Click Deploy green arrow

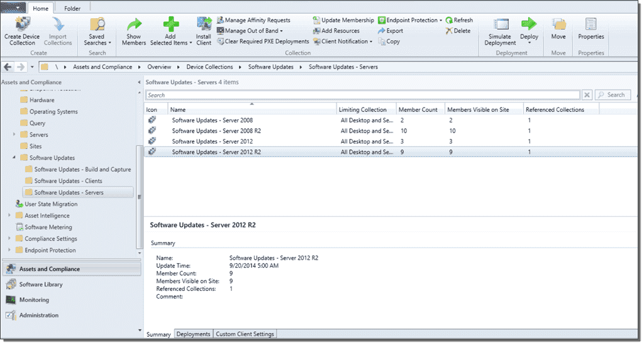point(529,24)
